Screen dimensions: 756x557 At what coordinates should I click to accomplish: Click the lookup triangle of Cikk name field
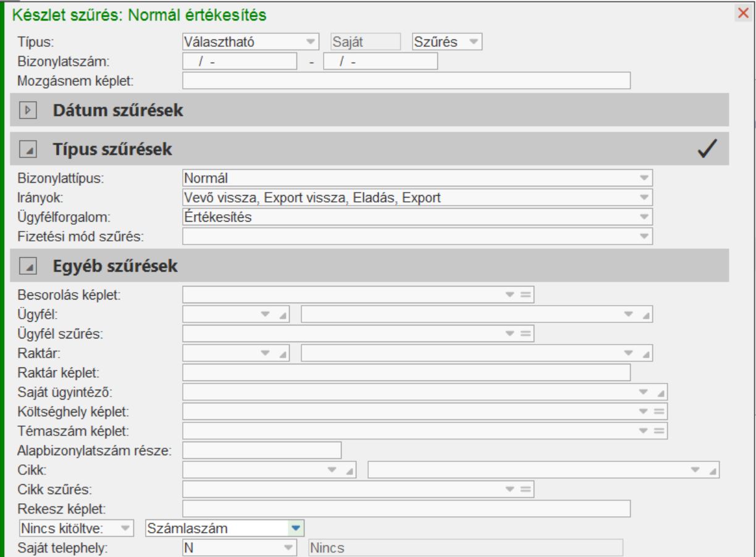coord(712,470)
